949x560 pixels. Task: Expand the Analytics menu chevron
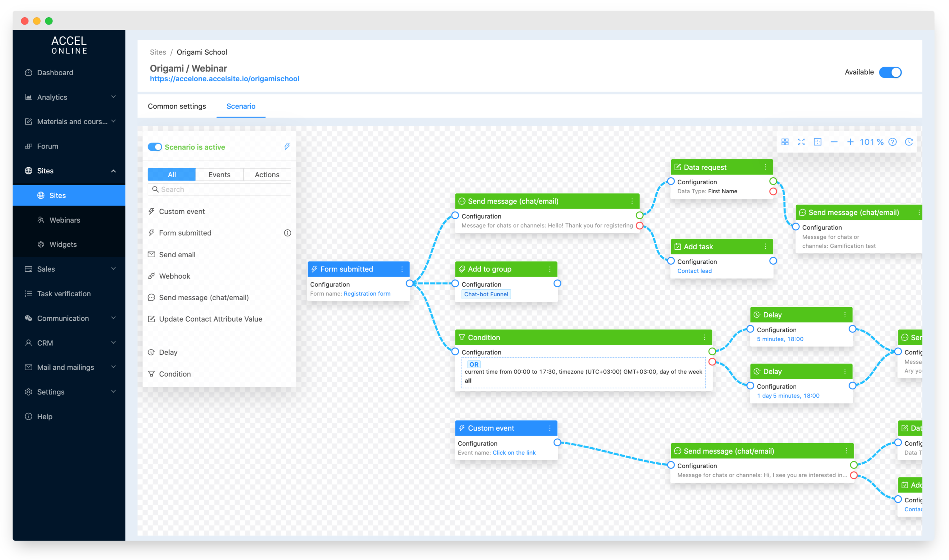(113, 97)
